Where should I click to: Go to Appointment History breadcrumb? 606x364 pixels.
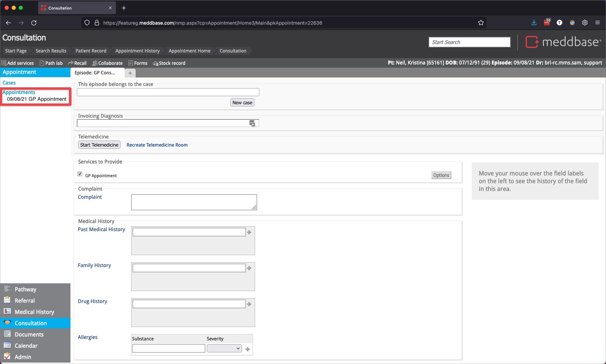click(137, 51)
